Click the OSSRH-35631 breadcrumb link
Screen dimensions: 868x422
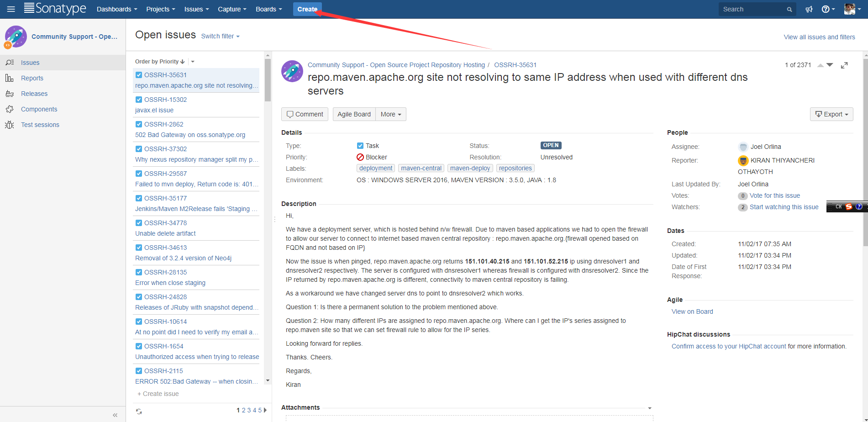[x=515, y=65]
